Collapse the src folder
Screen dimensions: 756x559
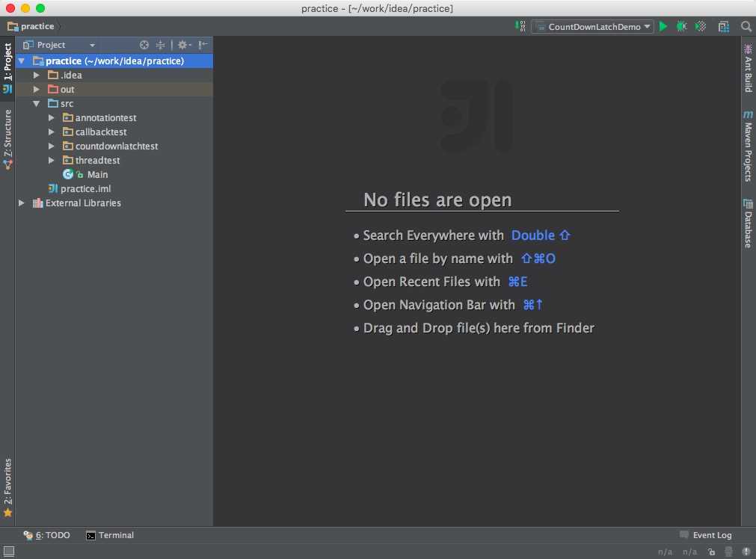36,104
